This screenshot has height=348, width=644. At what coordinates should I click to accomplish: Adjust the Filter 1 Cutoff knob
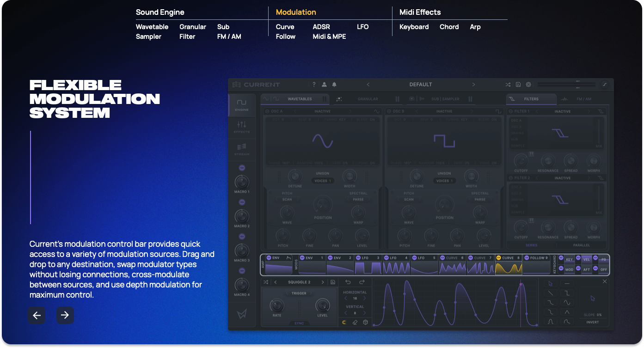point(521,161)
